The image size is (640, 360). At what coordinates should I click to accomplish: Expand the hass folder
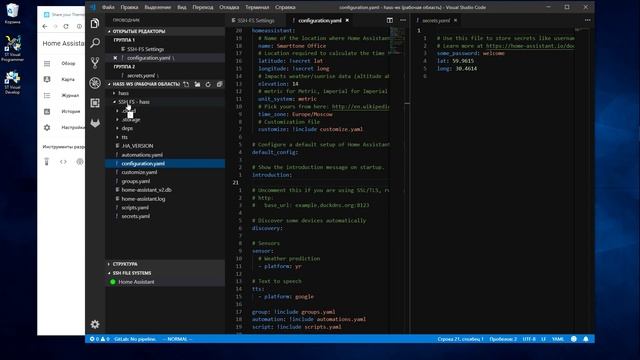point(123,93)
